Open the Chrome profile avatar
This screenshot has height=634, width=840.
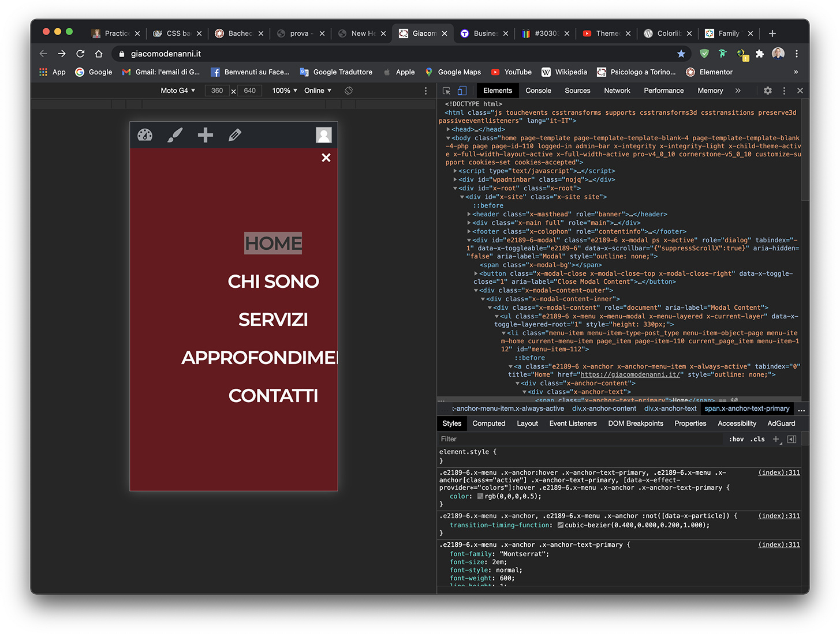(x=778, y=54)
